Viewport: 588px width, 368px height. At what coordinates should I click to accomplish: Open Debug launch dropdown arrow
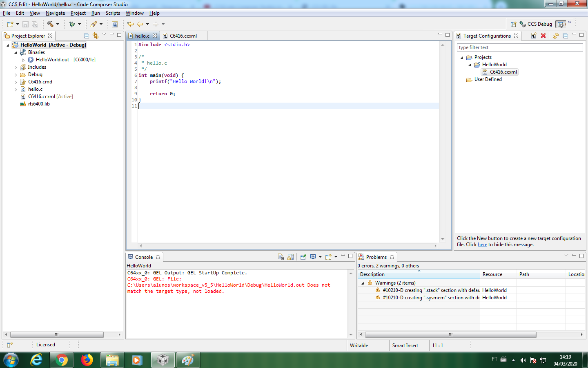click(x=79, y=25)
